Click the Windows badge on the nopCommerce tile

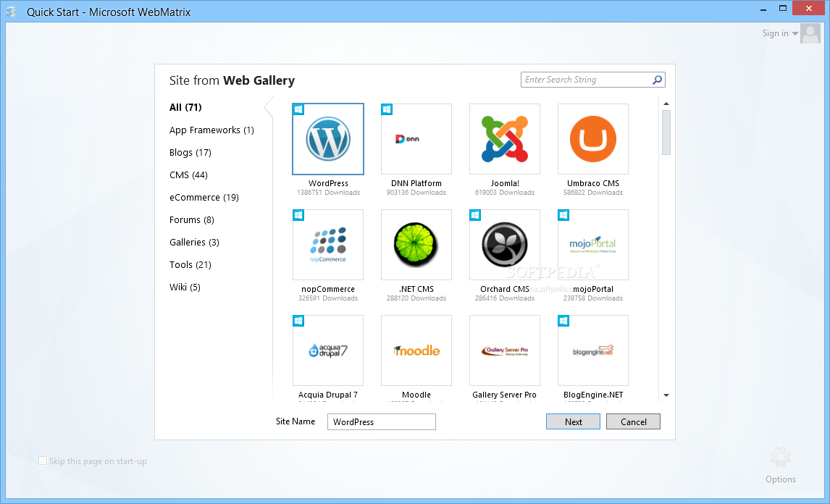pos(298,216)
